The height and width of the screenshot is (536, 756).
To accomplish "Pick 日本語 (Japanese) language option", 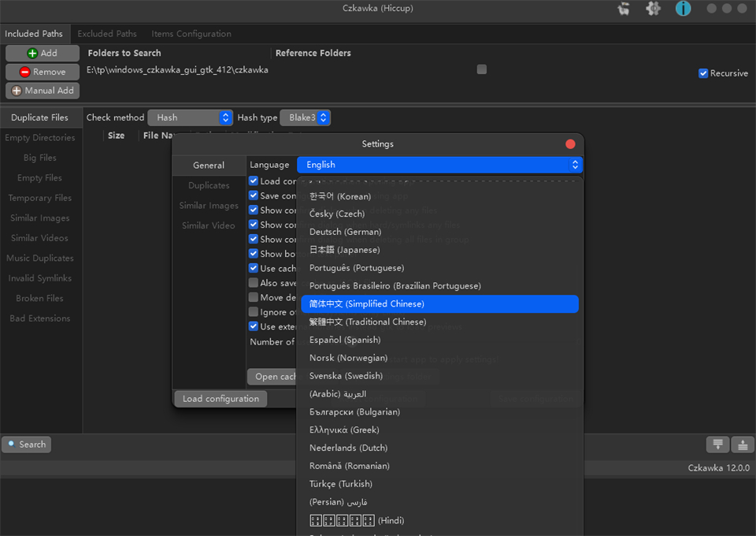I will 439,250.
